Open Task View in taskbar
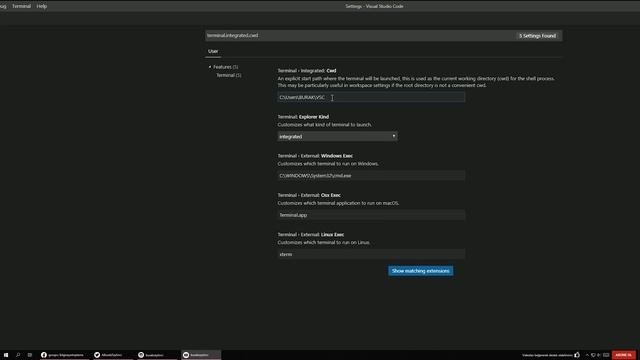The height and width of the screenshot is (360, 640). 30,355
